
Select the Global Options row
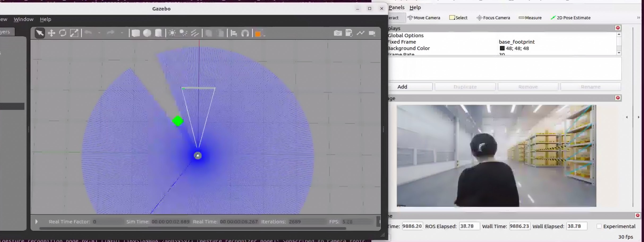click(502, 35)
